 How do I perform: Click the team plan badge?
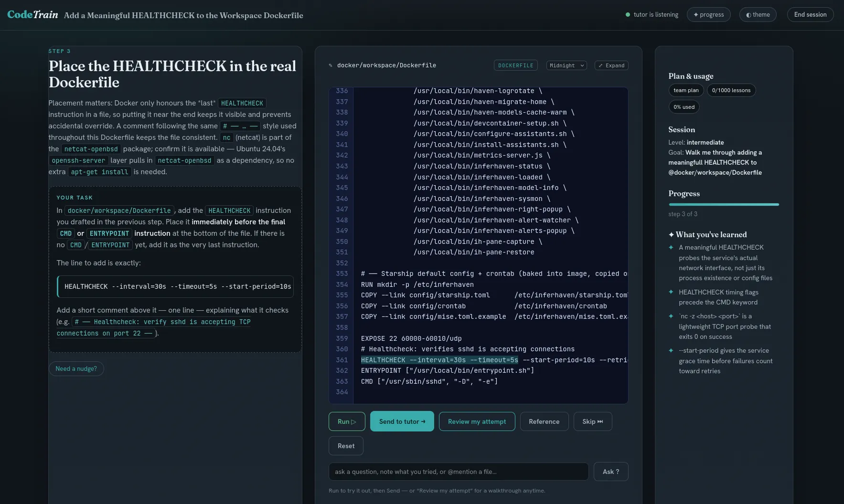(x=686, y=90)
